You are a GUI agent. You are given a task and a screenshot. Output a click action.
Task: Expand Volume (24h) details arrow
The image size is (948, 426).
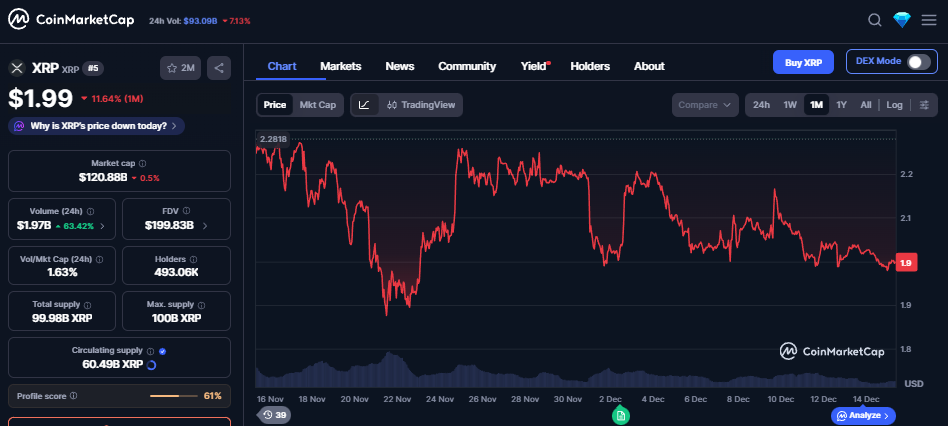pos(102,226)
